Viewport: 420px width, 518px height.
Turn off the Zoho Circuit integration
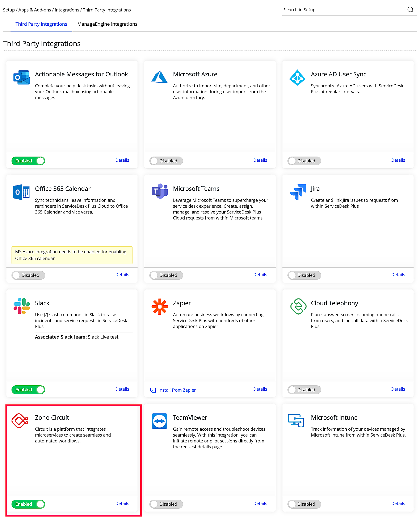coord(28,504)
